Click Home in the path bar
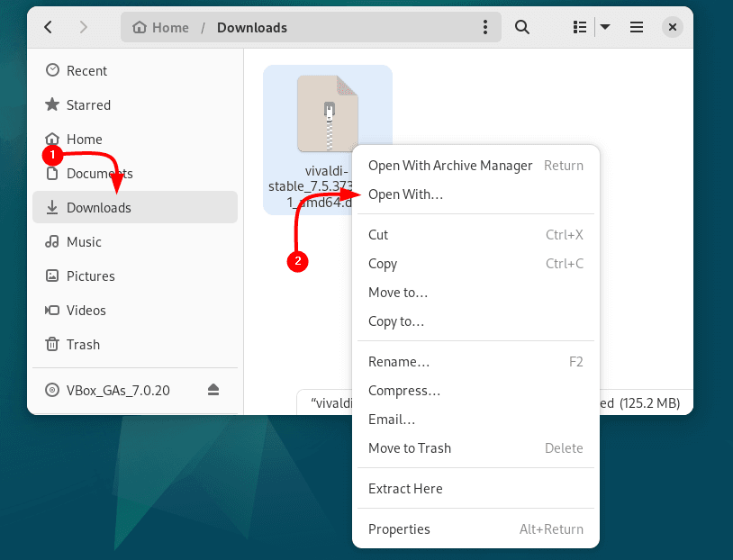This screenshot has height=560, width=733. pos(161,28)
